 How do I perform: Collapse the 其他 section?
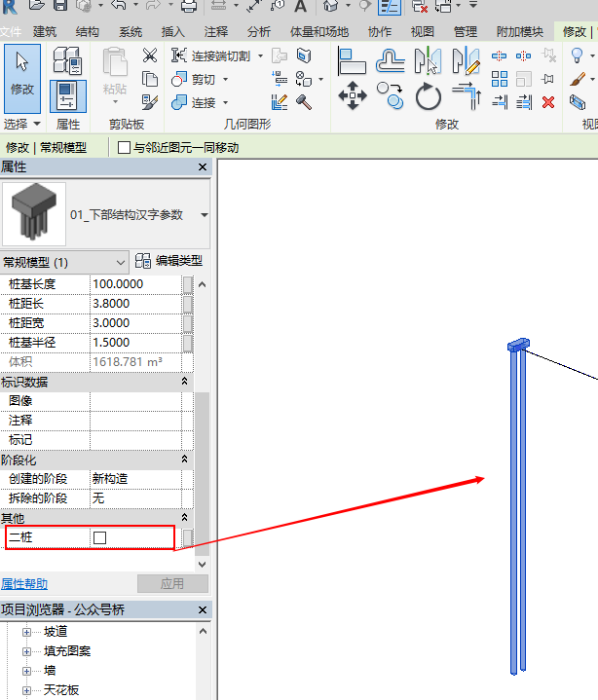coord(184,518)
